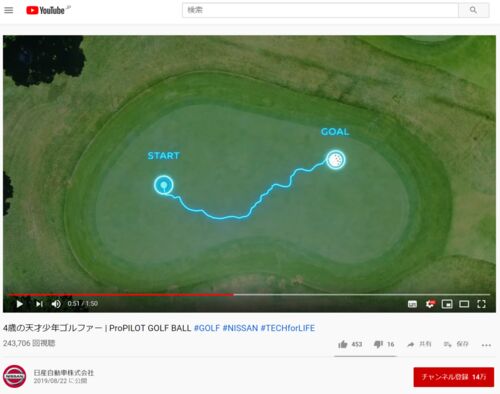Toggle theater mode view
This screenshot has height=394, width=500.
tap(464, 304)
